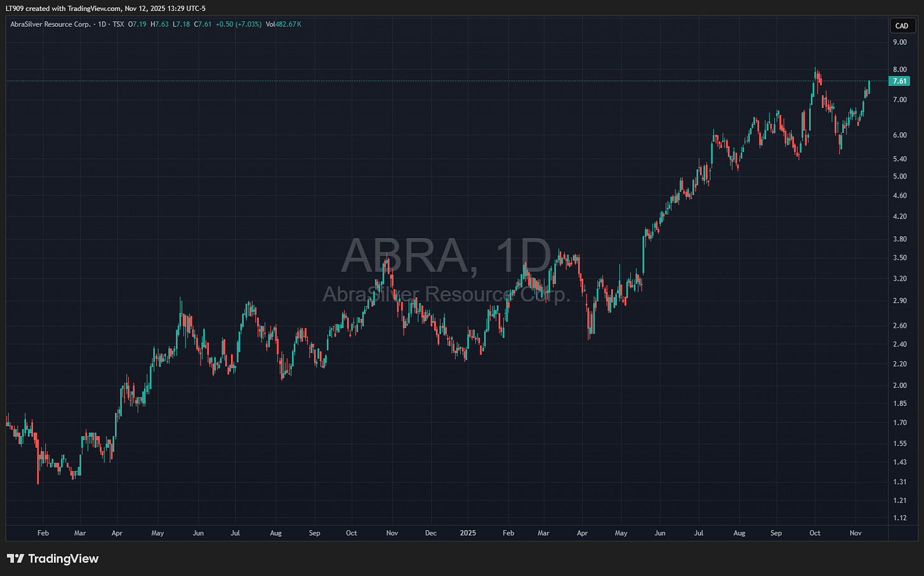Viewport: 924px width, 576px height.
Task: Open the CAD currency selector
Action: click(902, 26)
